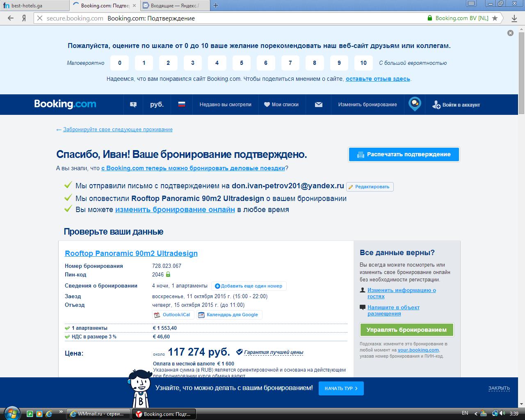Change language using the Russian flag icon
Viewport: 525px width, 420px height.
182,105
